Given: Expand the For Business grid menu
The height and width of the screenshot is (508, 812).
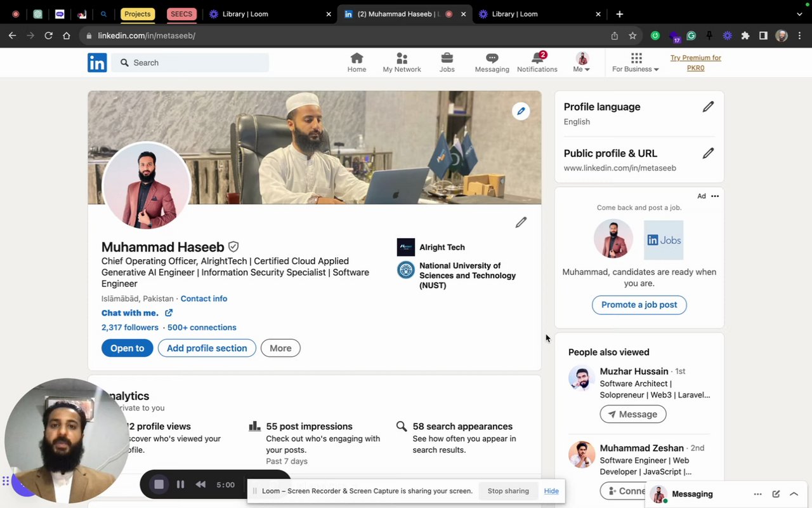Looking at the screenshot, I should (636, 62).
